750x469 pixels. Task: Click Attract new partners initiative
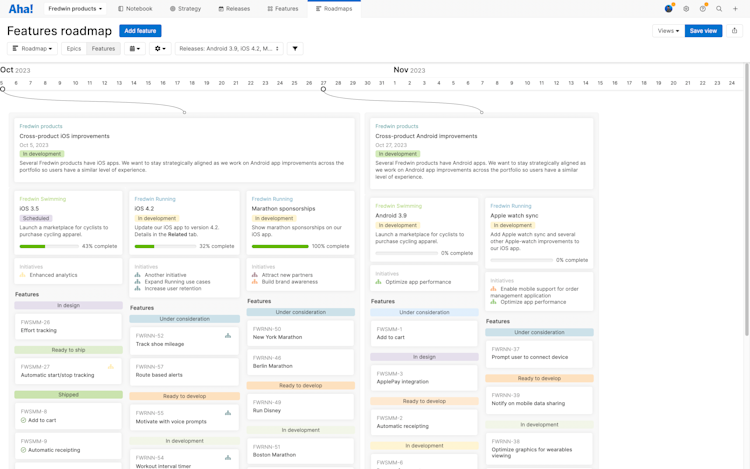(x=287, y=275)
